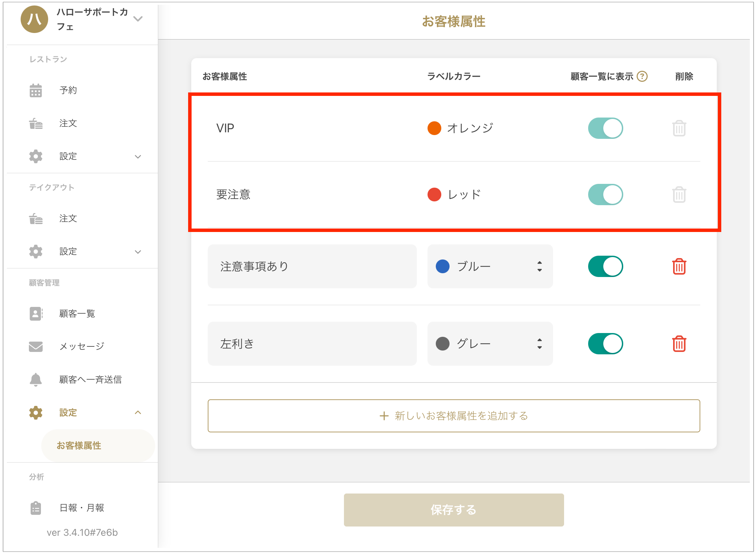Delete the 注意事項あり attribute with trash icon
This screenshot has height=554, width=756.
point(679,266)
